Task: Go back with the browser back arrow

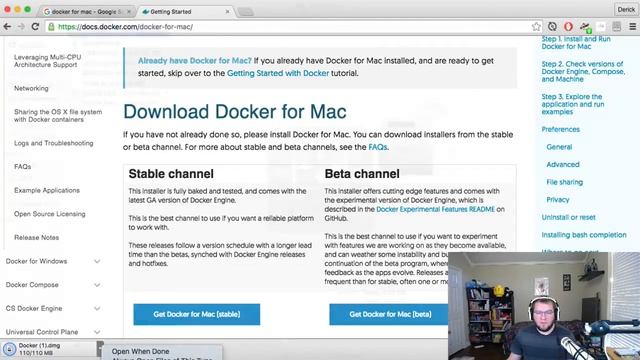Action: click(x=7, y=27)
